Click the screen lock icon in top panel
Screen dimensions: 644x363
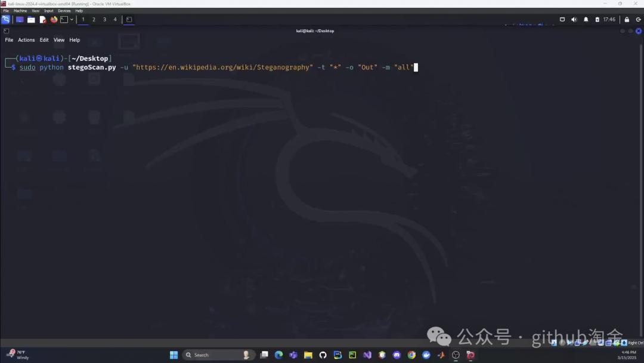(x=627, y=20)
